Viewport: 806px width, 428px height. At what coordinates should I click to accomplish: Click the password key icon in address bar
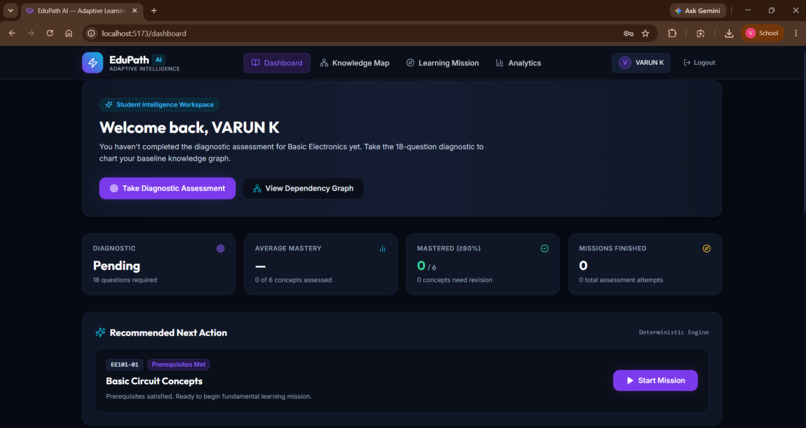(x=628, y=33)
